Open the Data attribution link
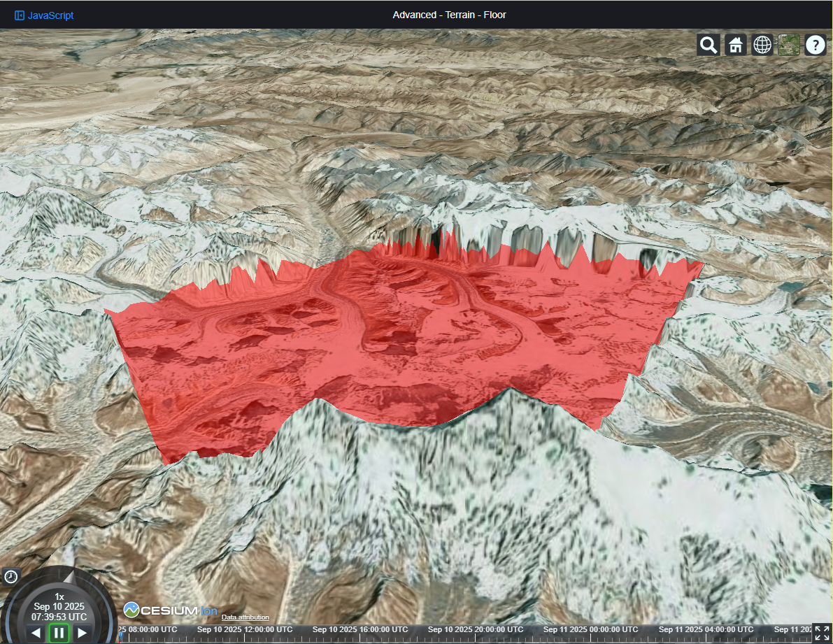The width and height of the screenshot is (833, 644). 245,617
